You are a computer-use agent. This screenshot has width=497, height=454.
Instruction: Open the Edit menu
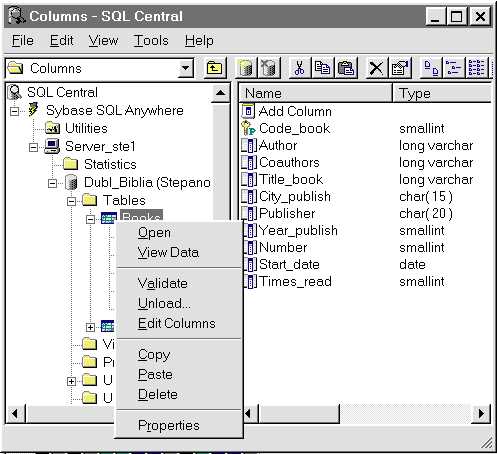tap(61, 41)
